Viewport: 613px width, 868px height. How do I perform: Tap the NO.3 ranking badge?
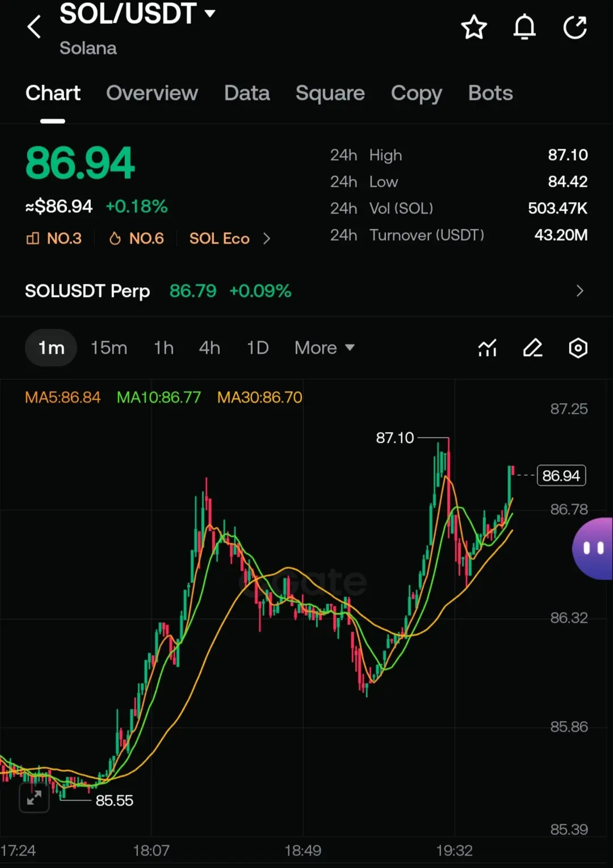pyautogui.click(x=54, y=238)
